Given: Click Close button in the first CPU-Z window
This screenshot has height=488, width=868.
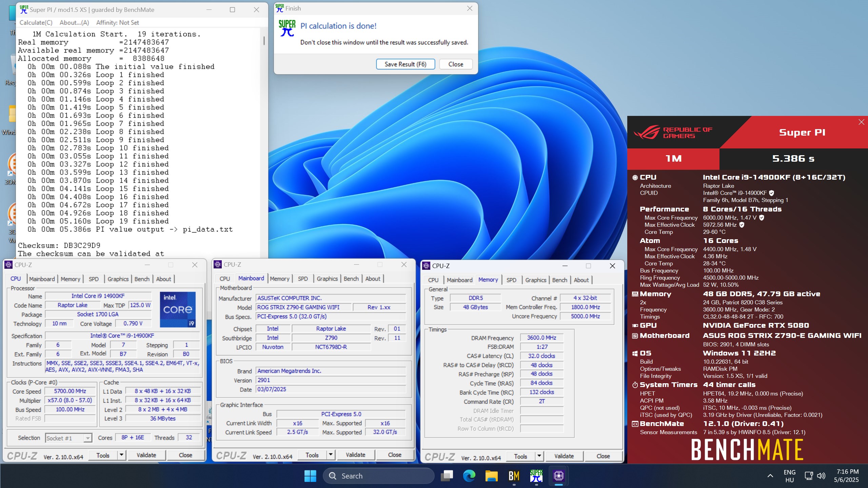Looking at the screenshot, I should 185,455.
